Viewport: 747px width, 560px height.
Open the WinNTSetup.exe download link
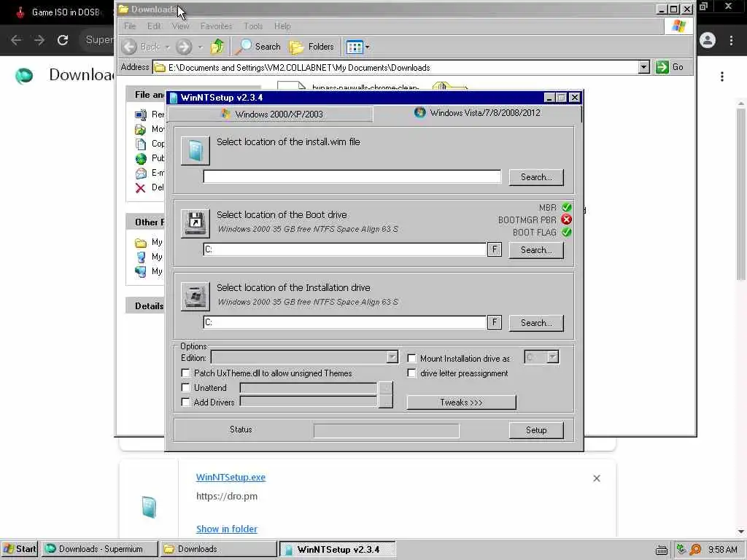pos(231,477)
